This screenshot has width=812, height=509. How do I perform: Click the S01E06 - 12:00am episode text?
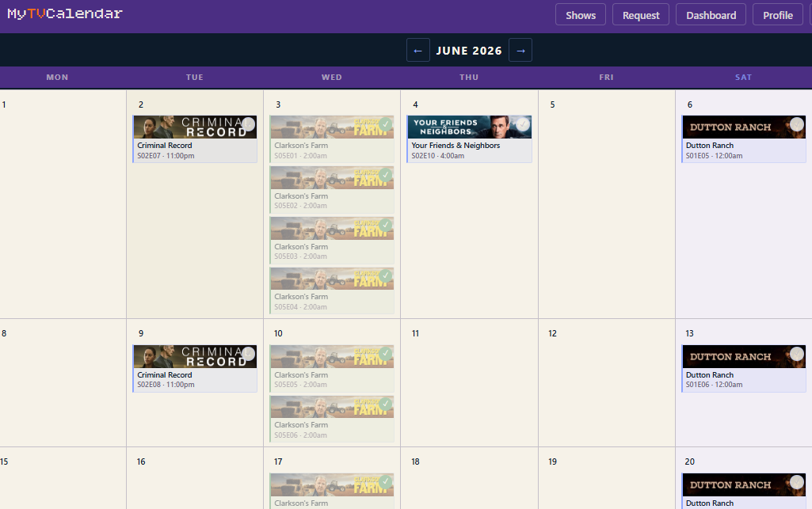point(714,385)
